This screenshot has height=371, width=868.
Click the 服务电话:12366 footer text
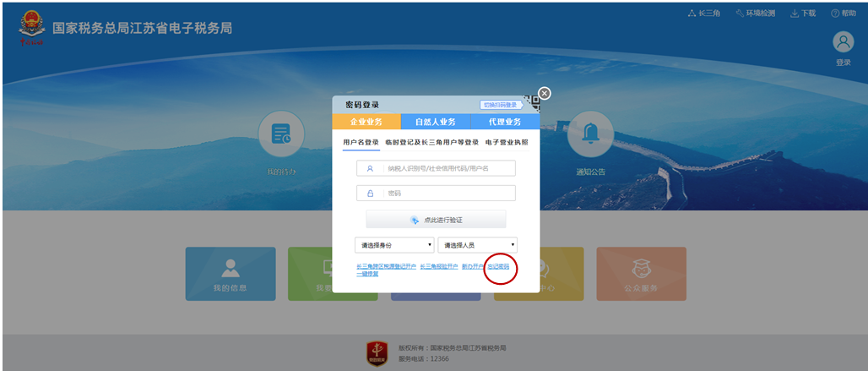coord(424,359)
